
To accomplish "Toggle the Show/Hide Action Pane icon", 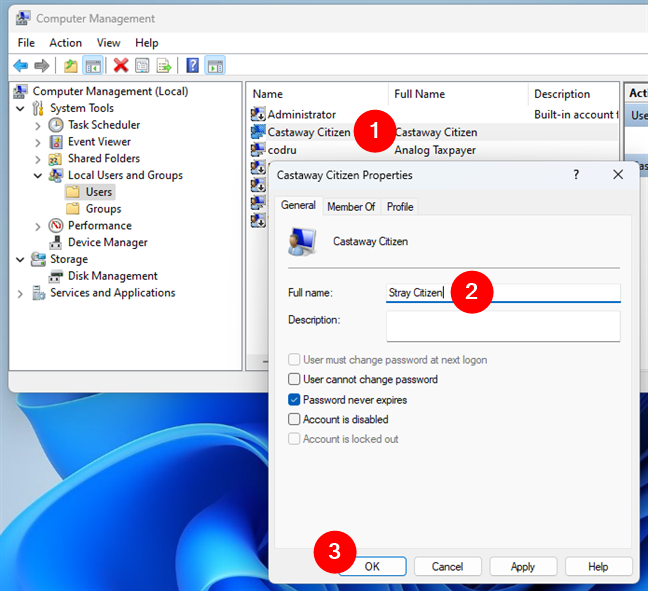I will click(215, 65).
